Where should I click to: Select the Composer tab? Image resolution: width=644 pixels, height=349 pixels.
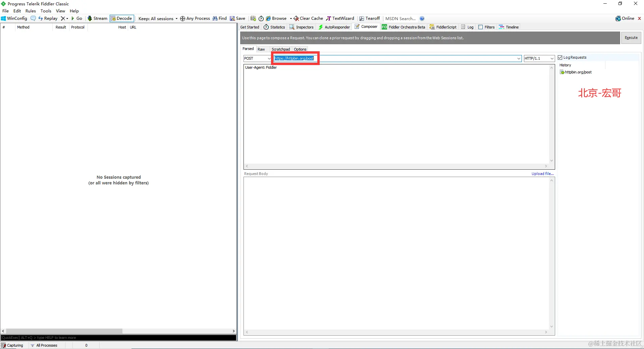coord(366,27)
